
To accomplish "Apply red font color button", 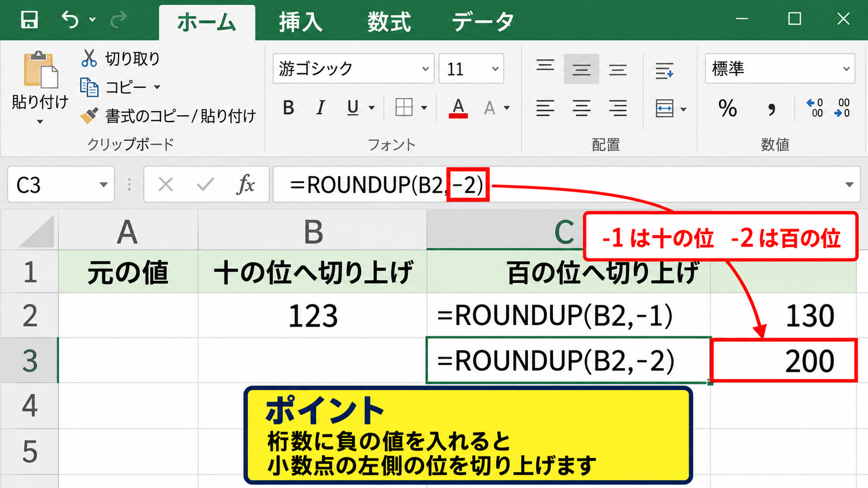I will [x=458, y=108].
